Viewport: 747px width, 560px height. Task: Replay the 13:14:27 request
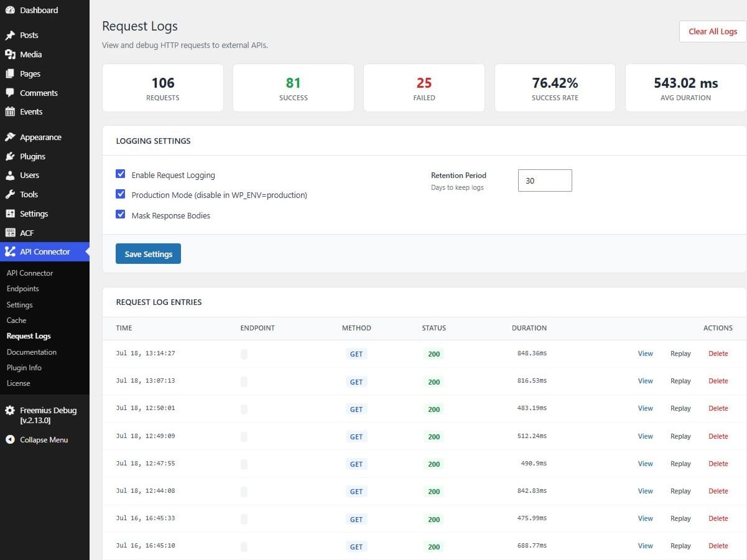pyautogui.click(x=680, y=353)
